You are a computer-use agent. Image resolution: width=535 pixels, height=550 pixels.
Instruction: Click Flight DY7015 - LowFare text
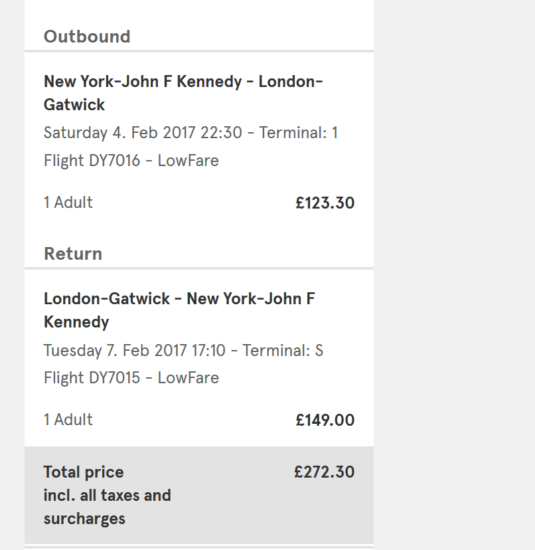click(x=131, y=378)
